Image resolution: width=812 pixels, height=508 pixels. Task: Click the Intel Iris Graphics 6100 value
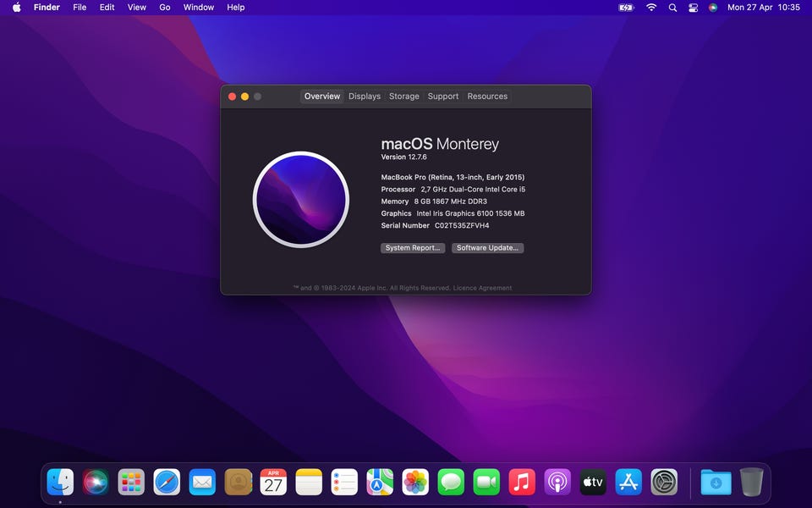click(471, 213)
